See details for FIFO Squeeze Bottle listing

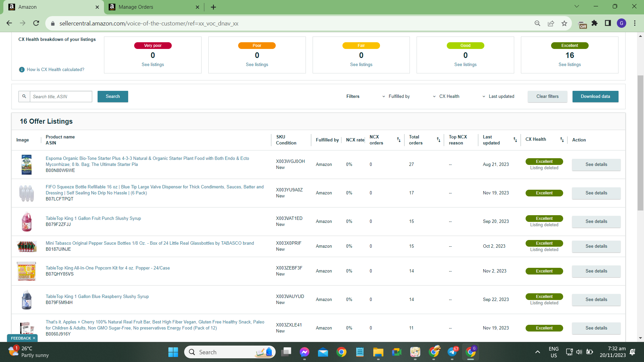point(596,193)
